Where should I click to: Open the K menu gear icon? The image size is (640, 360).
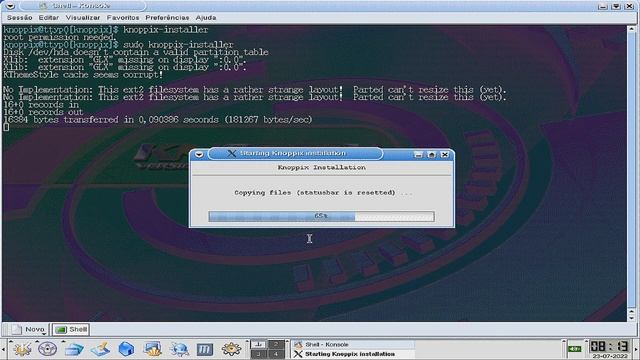22,349
